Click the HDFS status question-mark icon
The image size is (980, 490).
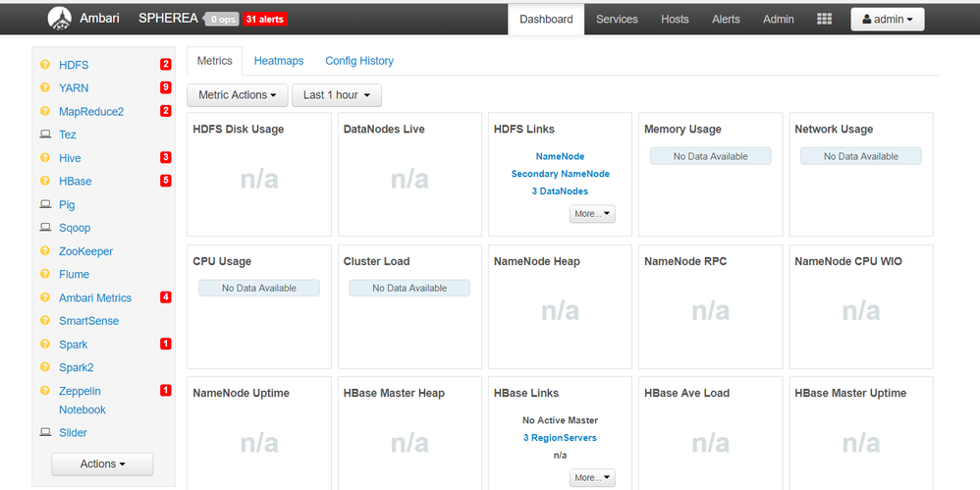click(45, 65)
